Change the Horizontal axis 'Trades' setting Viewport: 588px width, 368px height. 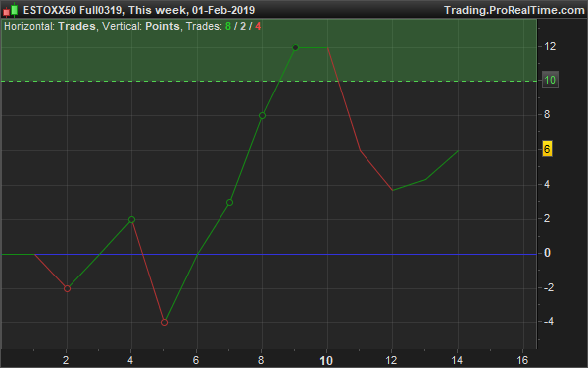(76, 26)
